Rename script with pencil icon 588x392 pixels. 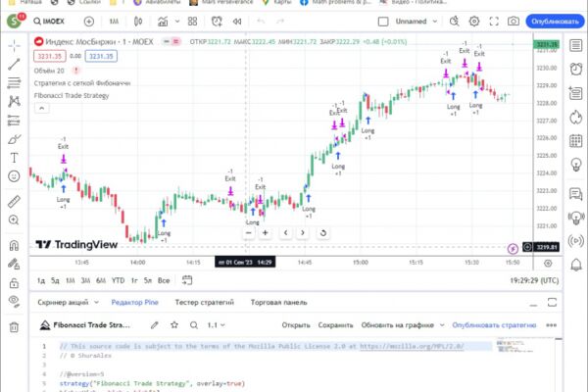[x=155, y=325]
